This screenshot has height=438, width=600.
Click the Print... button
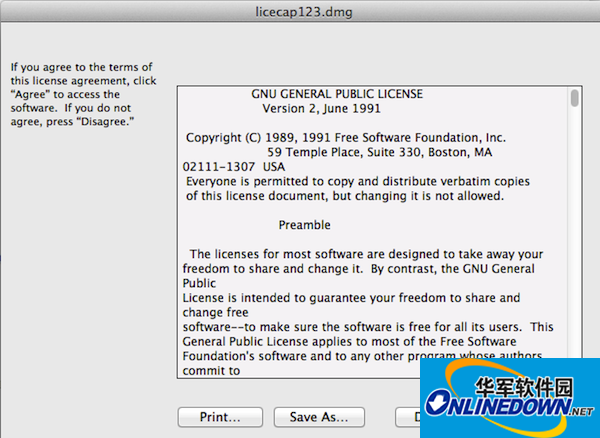pos(220,417)
